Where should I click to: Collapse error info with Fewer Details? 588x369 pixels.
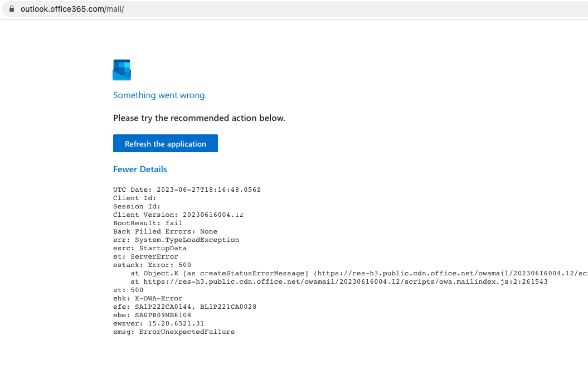pos(140,169)
